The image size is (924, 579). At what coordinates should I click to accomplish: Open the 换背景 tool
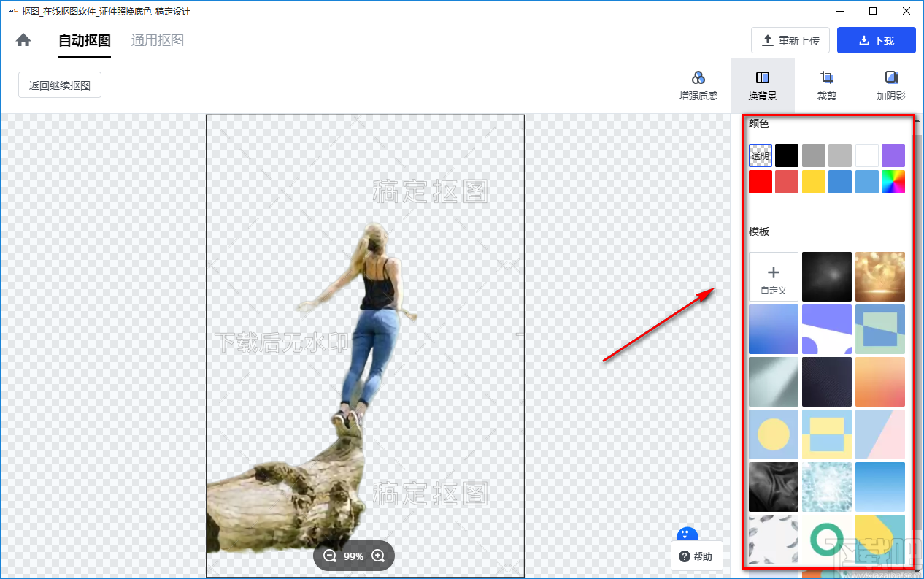point(763,85)
